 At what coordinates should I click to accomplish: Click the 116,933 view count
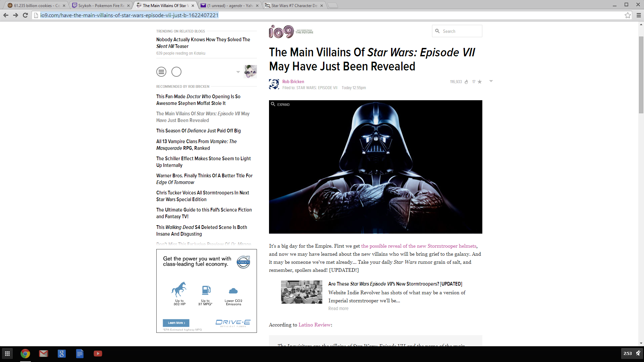pyautogui.click(x=456, y=82)
